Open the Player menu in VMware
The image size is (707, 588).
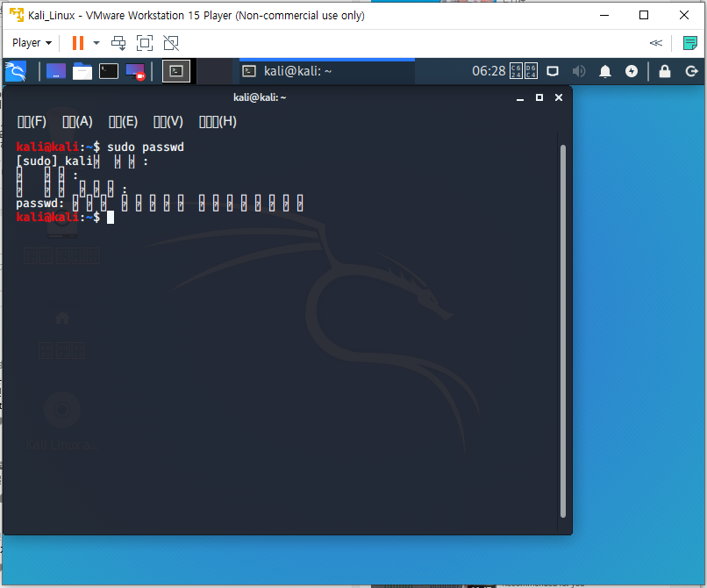[x=32, y=43]
